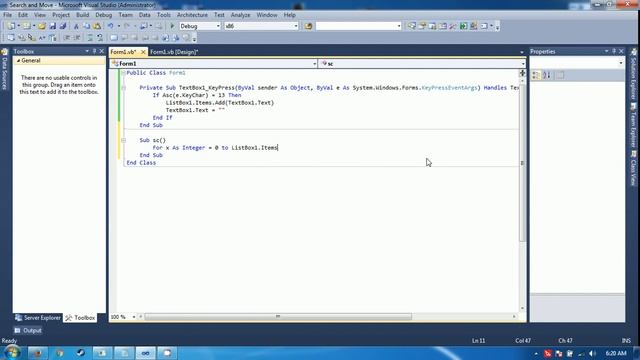Image resolution: width=640 pixels, height=360 pixels.
Task: Switch Properties panel to Alphabetical view
Action: [x=547, y=75]
